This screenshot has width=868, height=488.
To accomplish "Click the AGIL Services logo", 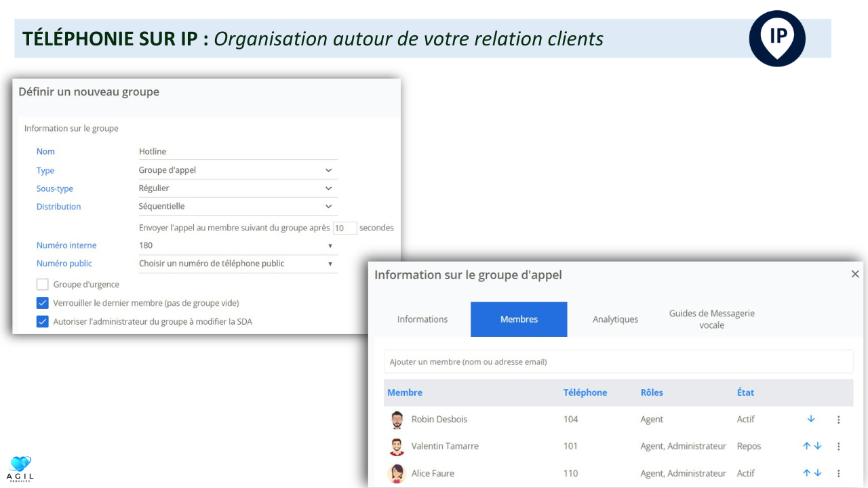I will 20,469.
